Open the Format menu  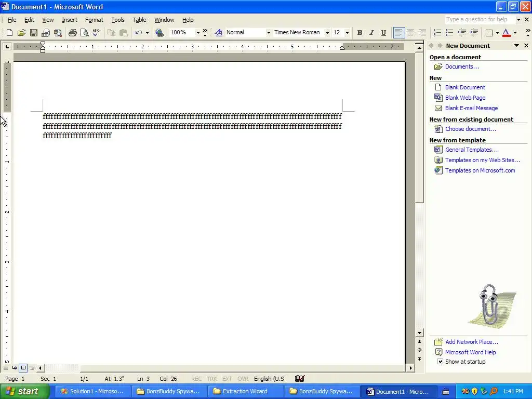[94, 20]
